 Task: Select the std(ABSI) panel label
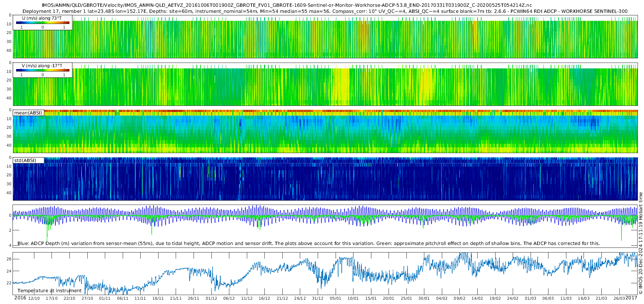25,161
